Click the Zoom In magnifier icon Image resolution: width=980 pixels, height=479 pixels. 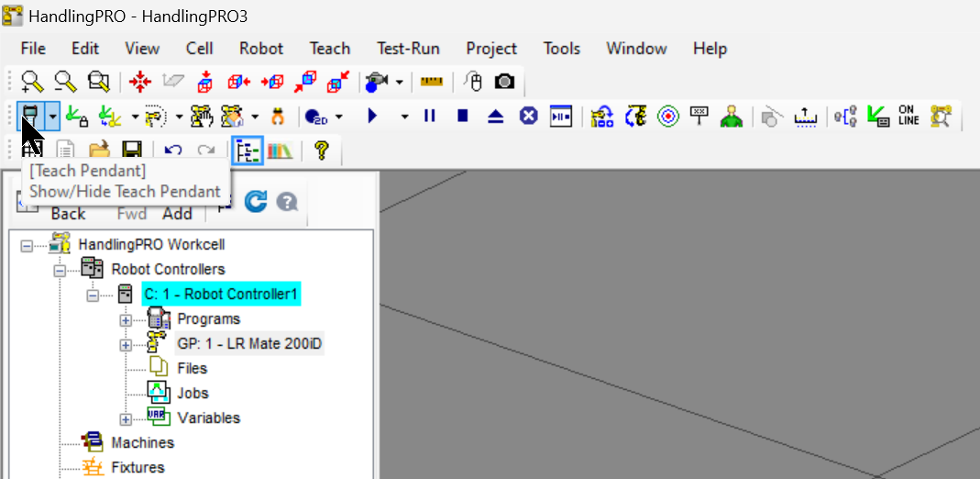coord(31,82)
